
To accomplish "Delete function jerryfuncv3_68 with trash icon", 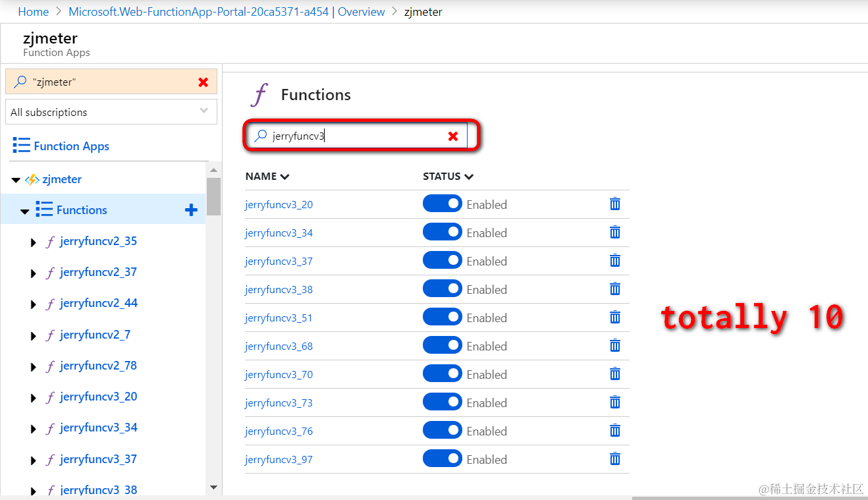I will tap(614, 346).
